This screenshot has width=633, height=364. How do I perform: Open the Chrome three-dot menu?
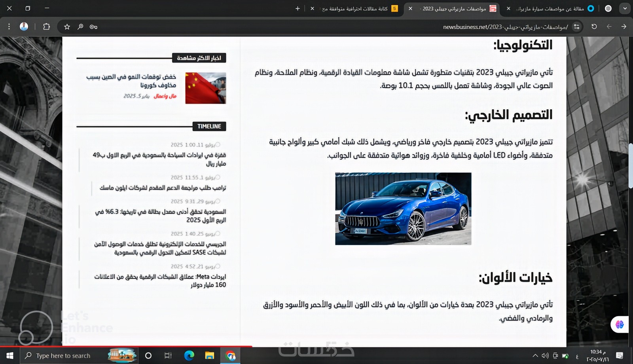(x=9, y=27)
